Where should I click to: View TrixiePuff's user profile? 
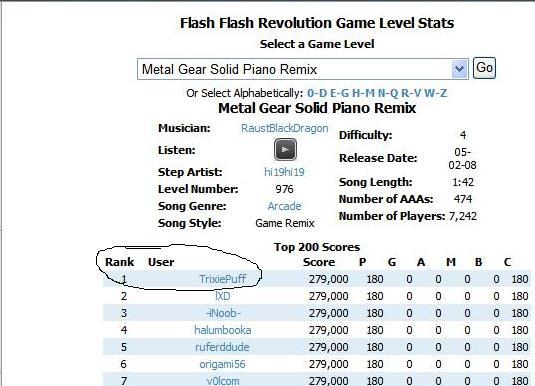(x=222, y=279)
